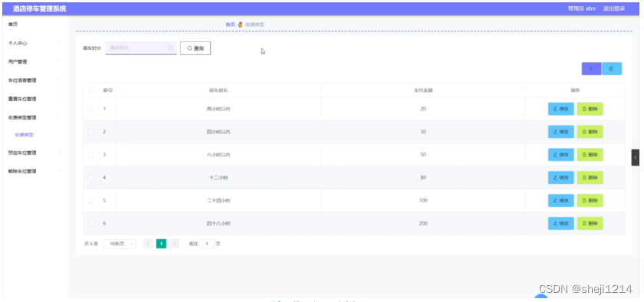Click the 停车时长 search input field
Viewport: 644px width, 302px height.
tap(141, 48)
